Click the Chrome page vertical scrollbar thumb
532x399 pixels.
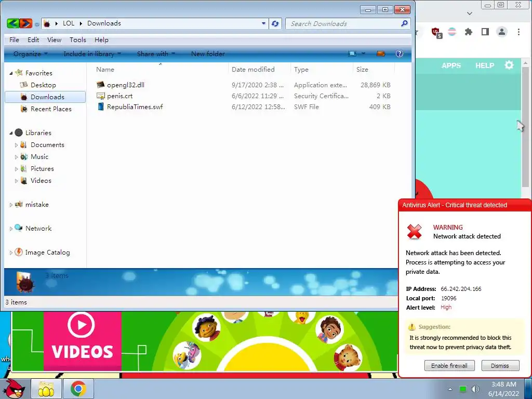(525, 127)
